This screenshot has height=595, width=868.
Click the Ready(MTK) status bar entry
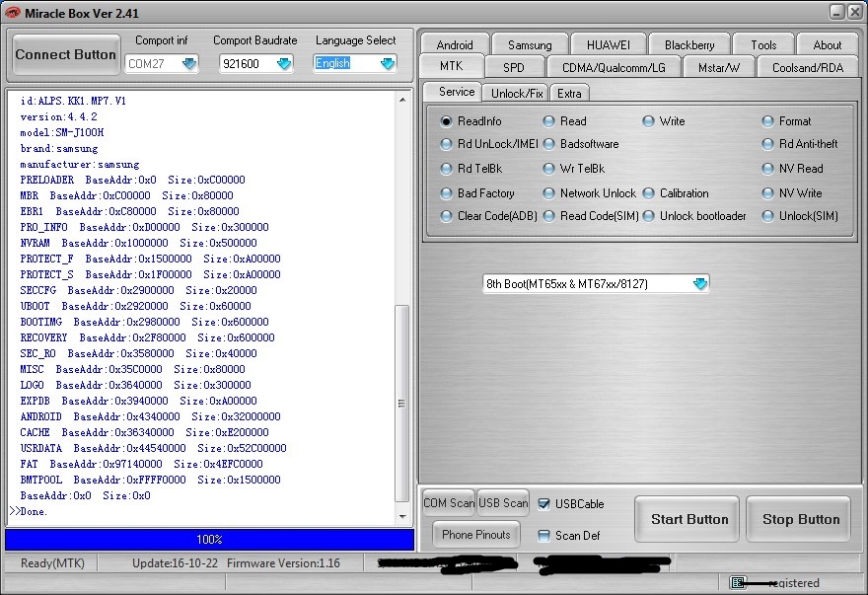click(x=52, y=562)
